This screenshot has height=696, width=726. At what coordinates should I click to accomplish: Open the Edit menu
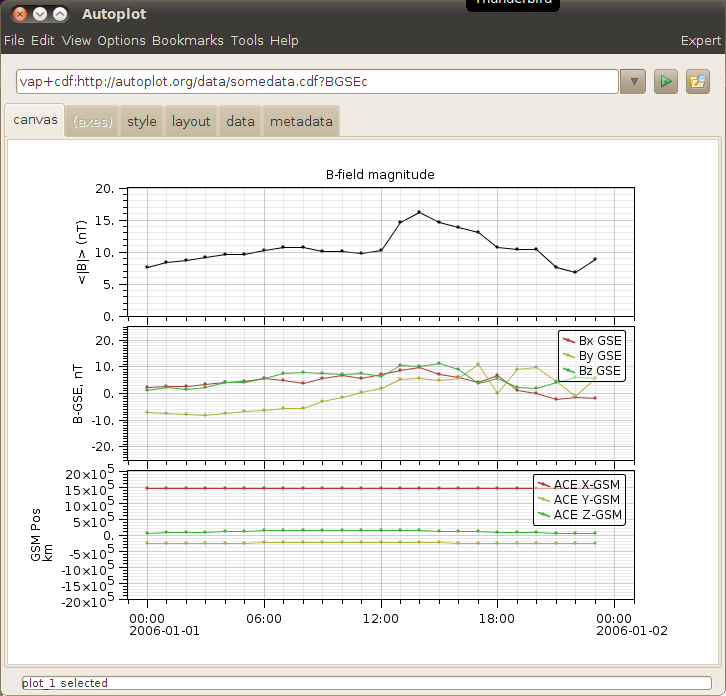tap(42, 40)
